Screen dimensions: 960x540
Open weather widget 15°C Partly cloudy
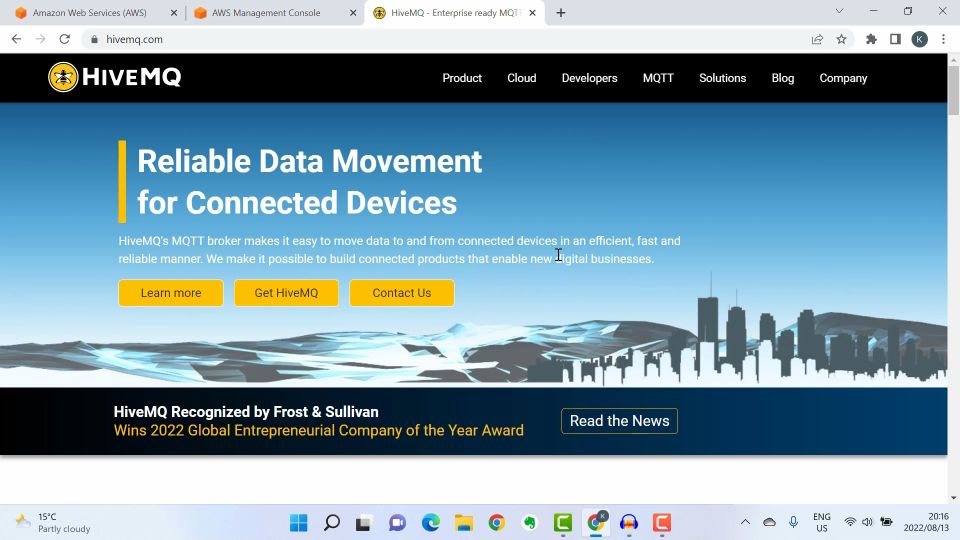click(53, 522)
